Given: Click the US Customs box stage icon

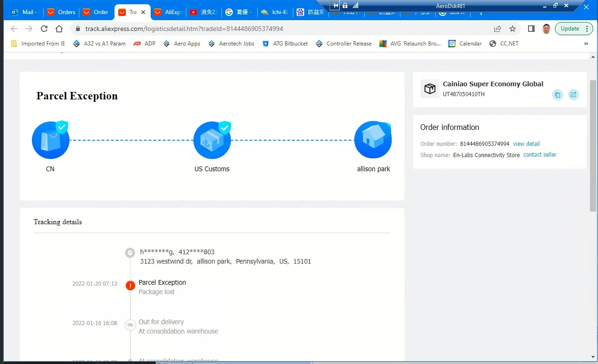Looking at the screenshot, I should click(x=212, y=140).
